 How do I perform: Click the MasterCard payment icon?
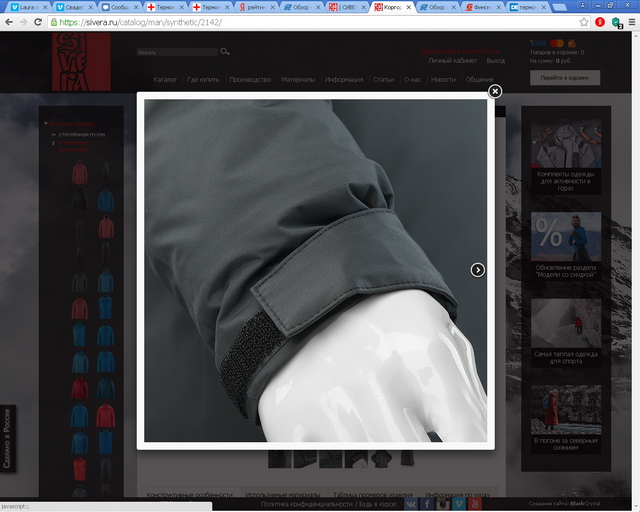557,43
